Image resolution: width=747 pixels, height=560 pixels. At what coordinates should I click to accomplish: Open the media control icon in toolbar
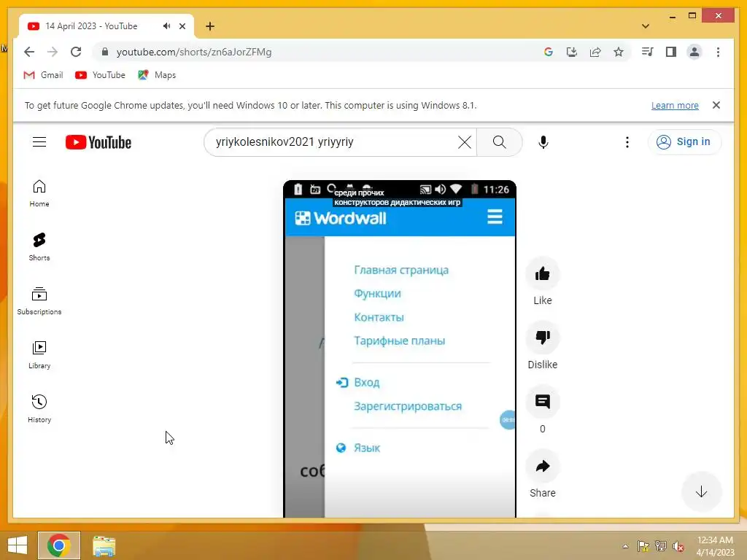point(648,52)
